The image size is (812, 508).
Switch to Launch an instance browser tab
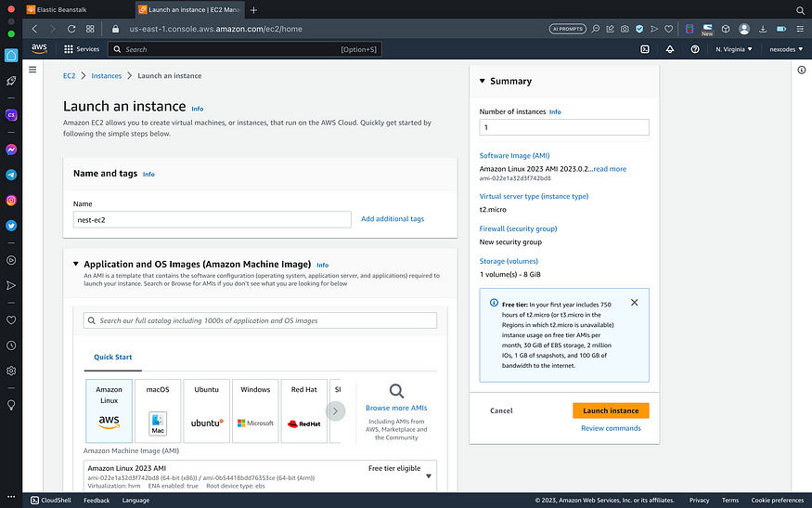click(189, 10)
